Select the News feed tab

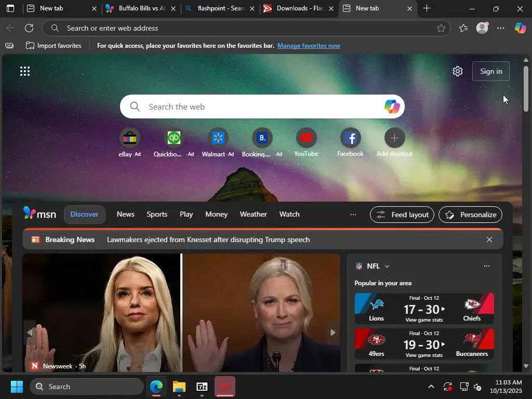(x=126, y=215)
